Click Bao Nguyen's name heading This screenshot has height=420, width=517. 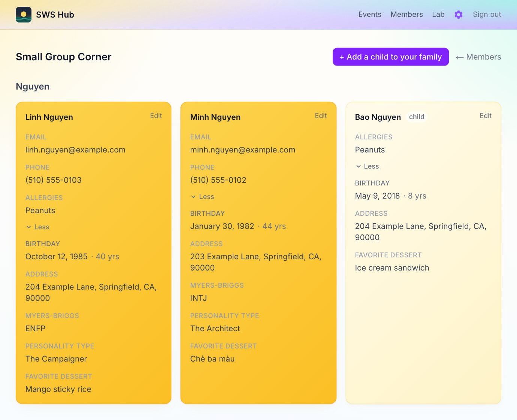tap(378, 117)
